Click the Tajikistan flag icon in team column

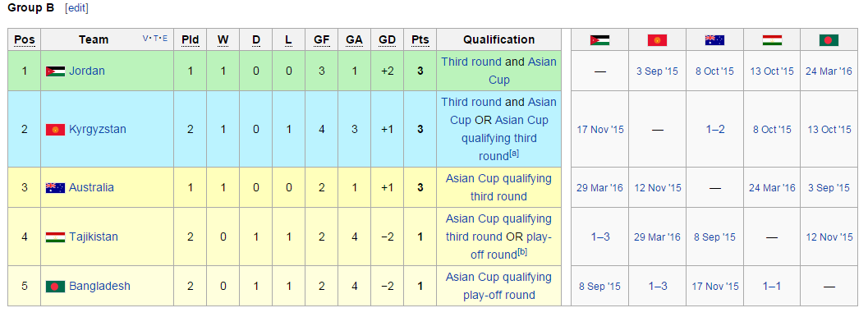pos(55,237)
